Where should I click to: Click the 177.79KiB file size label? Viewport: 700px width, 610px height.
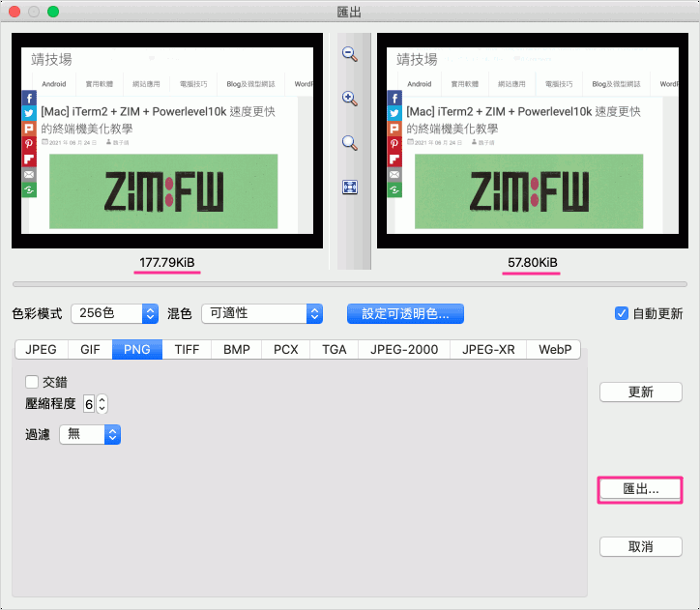point(167,262)
